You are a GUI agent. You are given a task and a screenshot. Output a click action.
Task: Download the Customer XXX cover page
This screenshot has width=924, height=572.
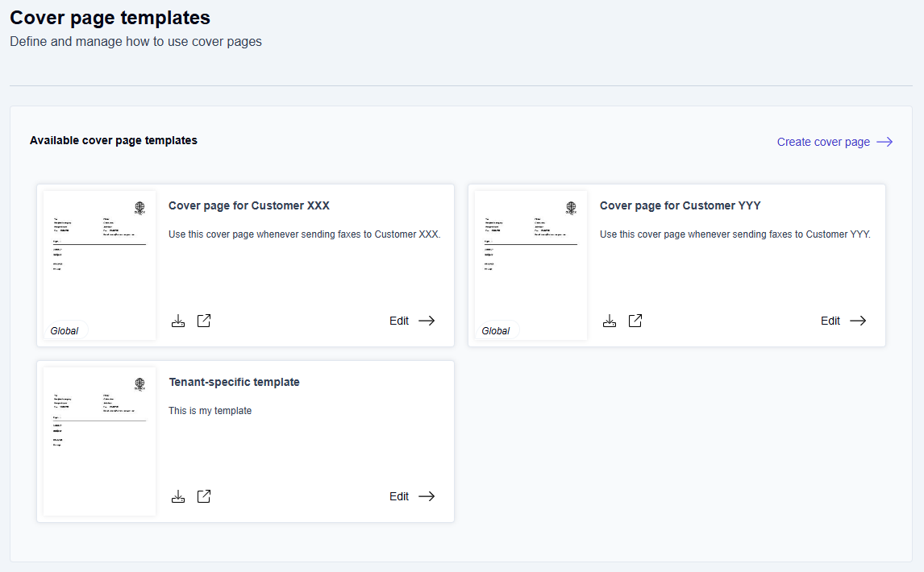tap(178, 321)
